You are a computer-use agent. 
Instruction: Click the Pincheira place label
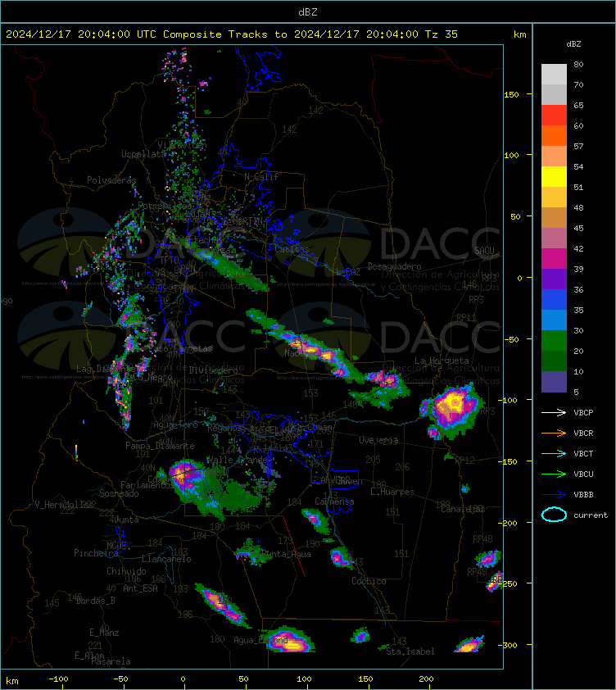coord(96,552)
